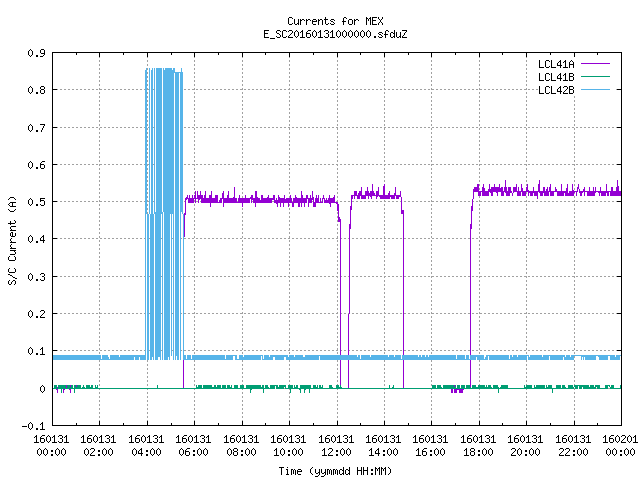Click the LCL42B legend label

click(x=556, y=90)
